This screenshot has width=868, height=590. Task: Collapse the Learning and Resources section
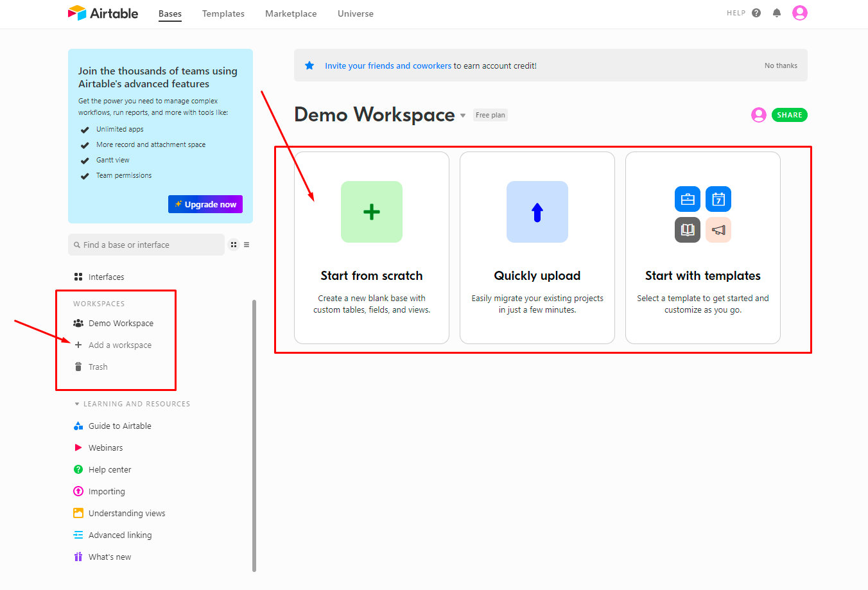click(77, 404)
